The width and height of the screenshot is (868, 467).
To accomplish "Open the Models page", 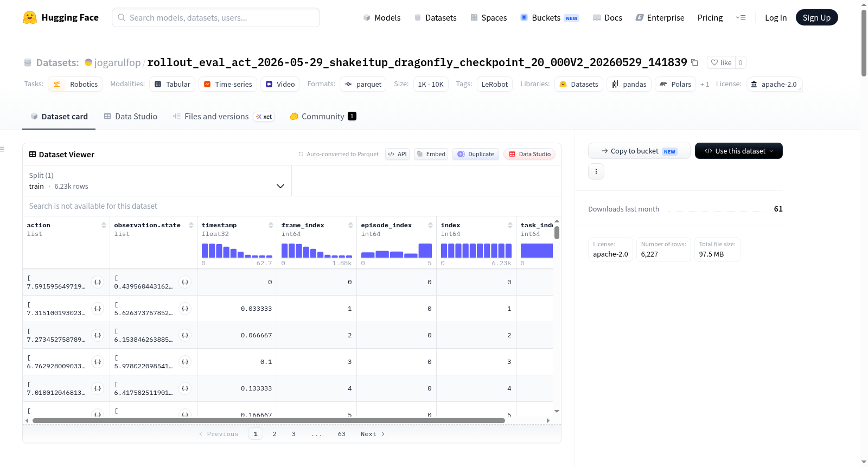I will 382,17.
